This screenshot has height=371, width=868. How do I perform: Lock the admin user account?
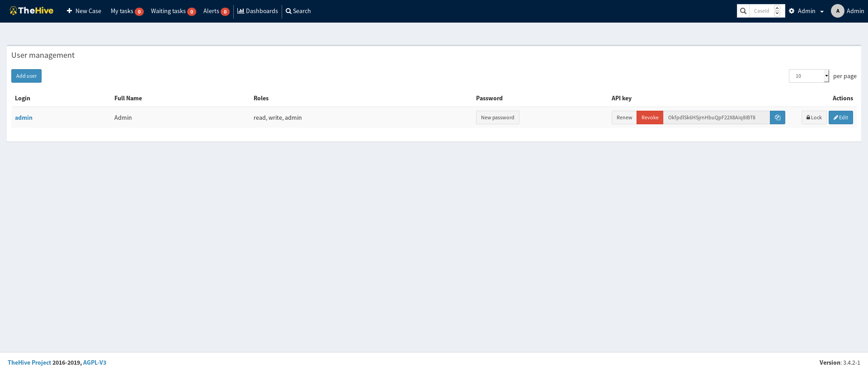(814, 117)
